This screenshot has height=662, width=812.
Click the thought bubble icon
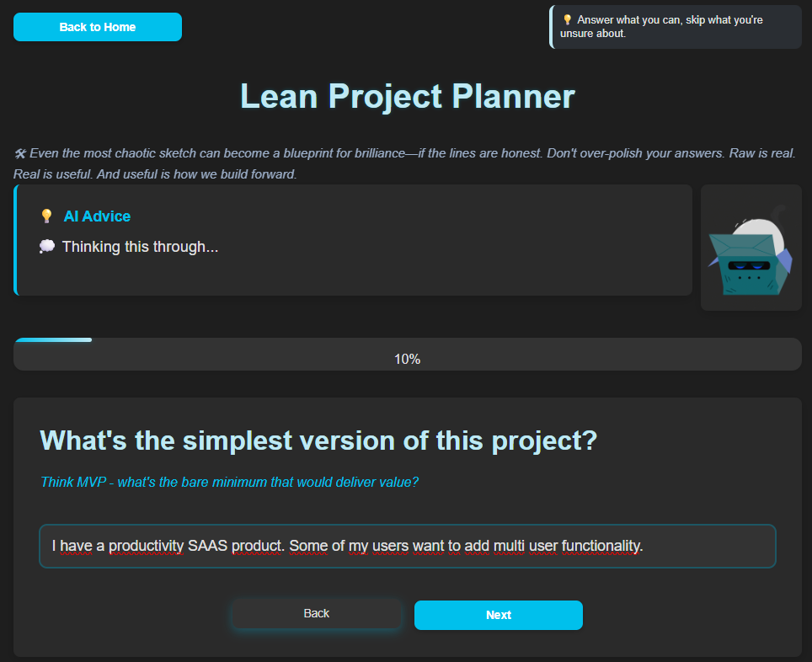pos(47,246)
